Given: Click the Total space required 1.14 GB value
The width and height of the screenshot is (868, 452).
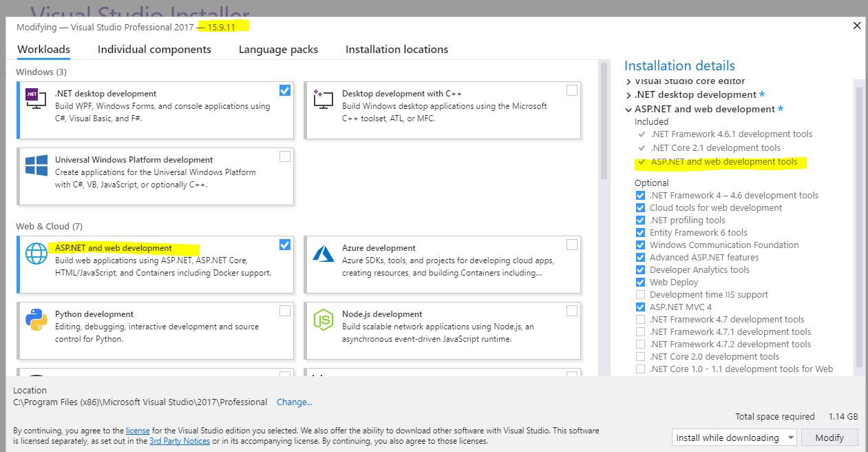Looking at the screenshot, I should tap(843, 417).
